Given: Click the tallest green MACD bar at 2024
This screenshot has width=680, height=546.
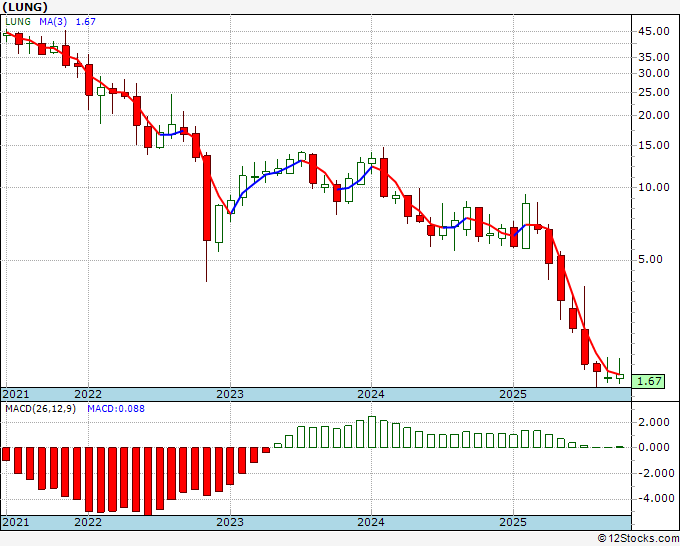Looking at the screenshot, I should pyautogui.click(x=372, y=432).
